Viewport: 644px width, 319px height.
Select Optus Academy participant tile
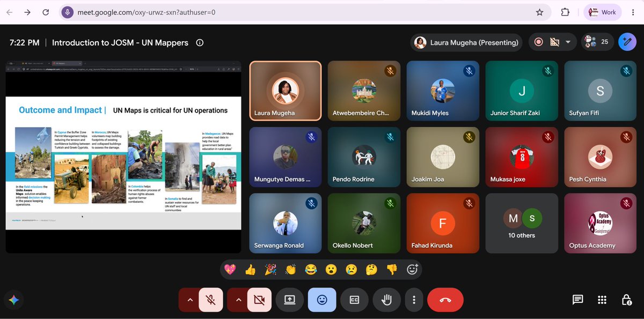600,223
